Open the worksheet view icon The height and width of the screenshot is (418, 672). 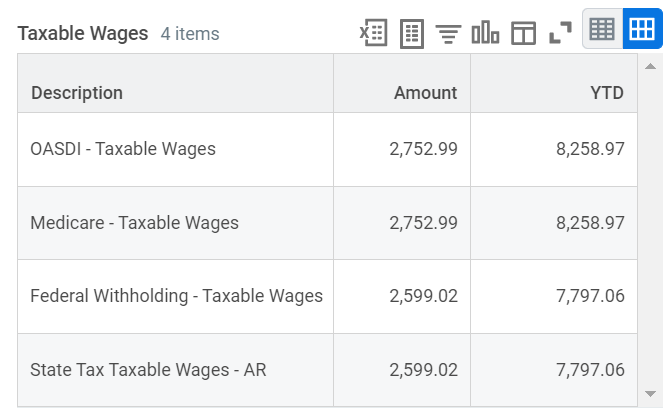412,33
